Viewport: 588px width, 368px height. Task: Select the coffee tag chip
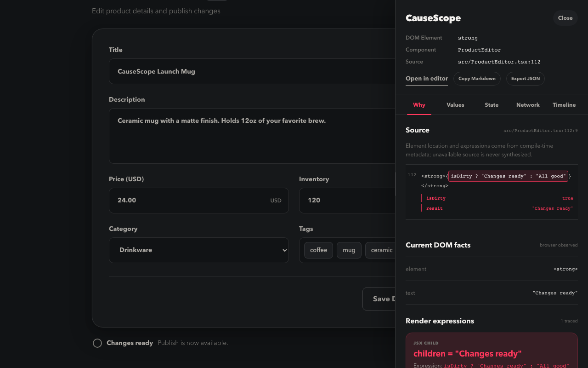[x=318, y=250]
